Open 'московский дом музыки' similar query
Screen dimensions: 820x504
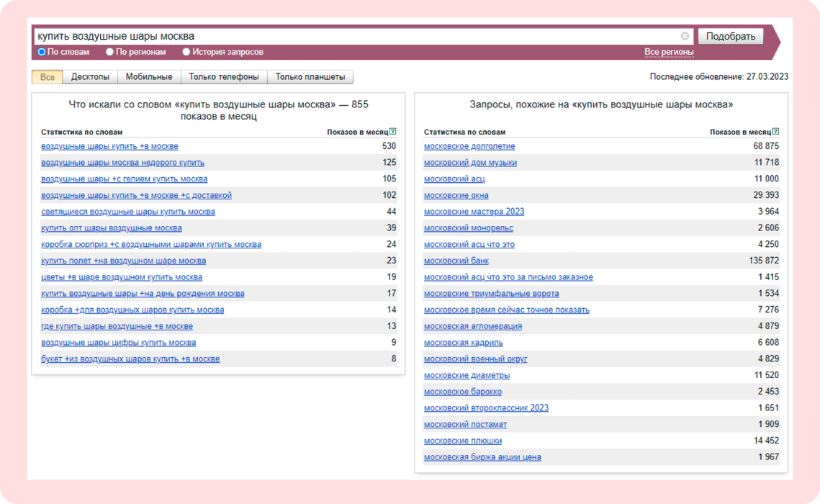pos(471,163)
